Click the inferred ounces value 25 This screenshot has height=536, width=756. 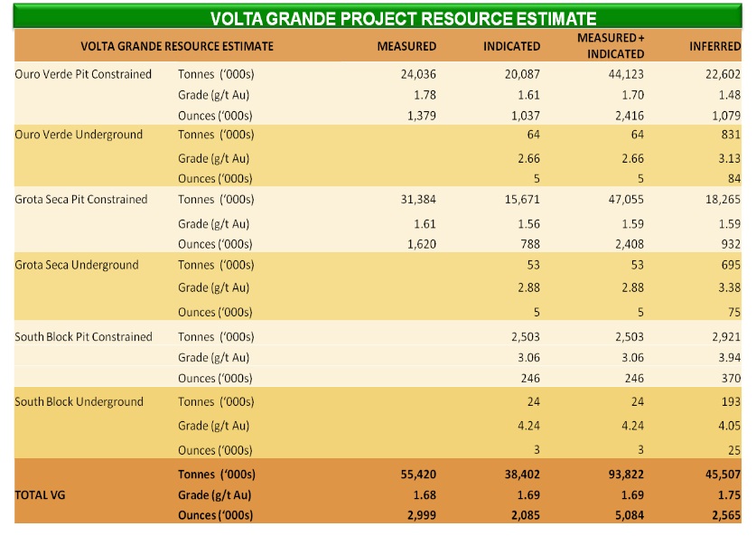(734, 450)
